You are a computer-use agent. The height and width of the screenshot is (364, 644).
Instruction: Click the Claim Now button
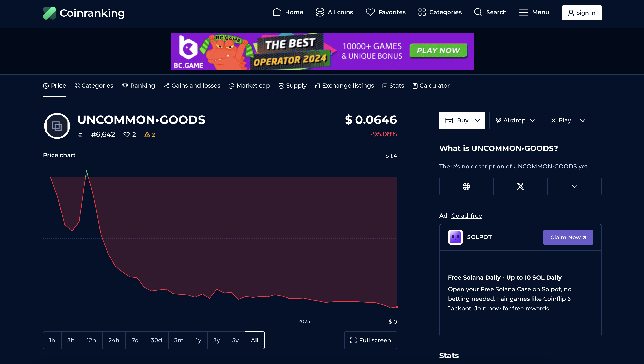[568, 237]
